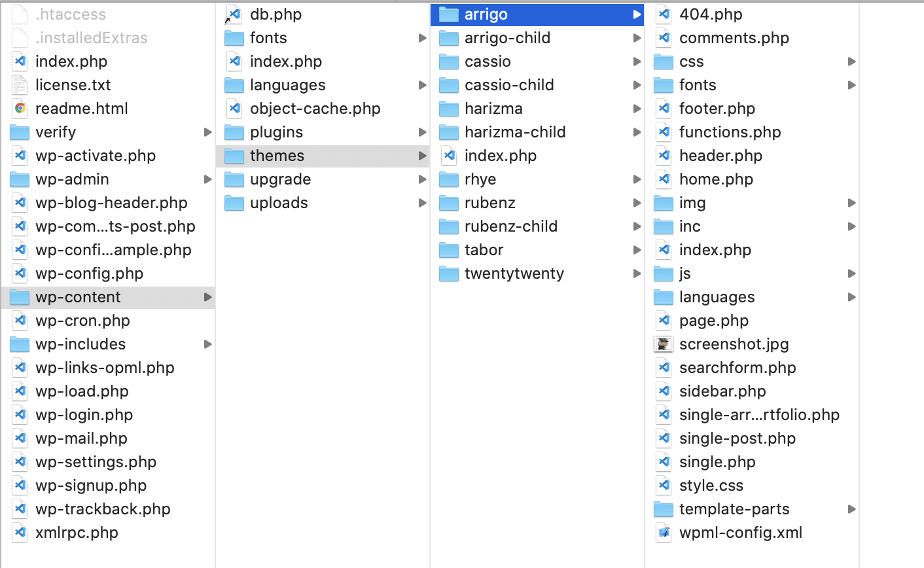Screen dimensions: 924x568
Task: Click the twentytwenty folder icon
Action: (x=449, y=274)
